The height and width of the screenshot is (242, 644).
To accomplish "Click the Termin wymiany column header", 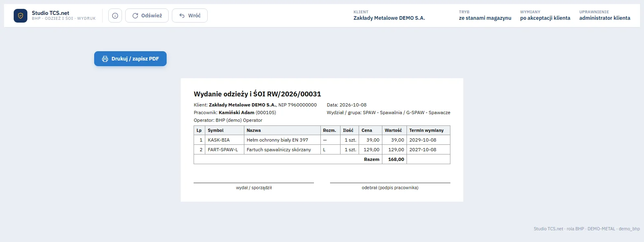I will 428,130.
